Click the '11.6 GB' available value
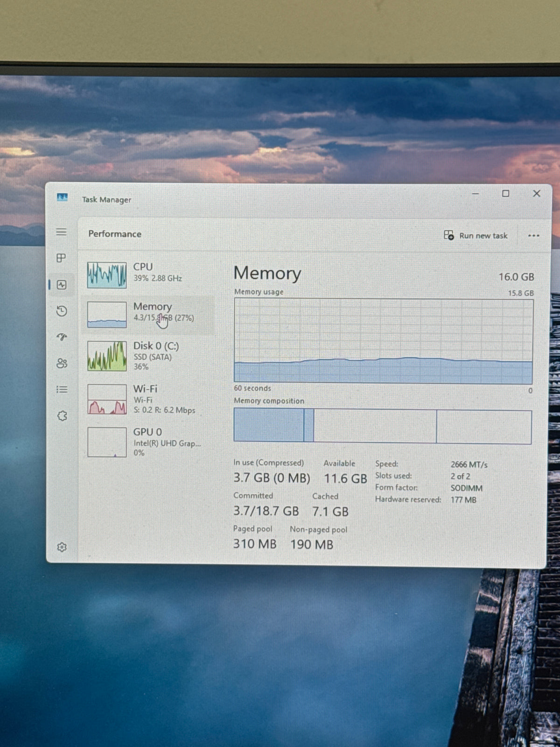 click(345, 479)
